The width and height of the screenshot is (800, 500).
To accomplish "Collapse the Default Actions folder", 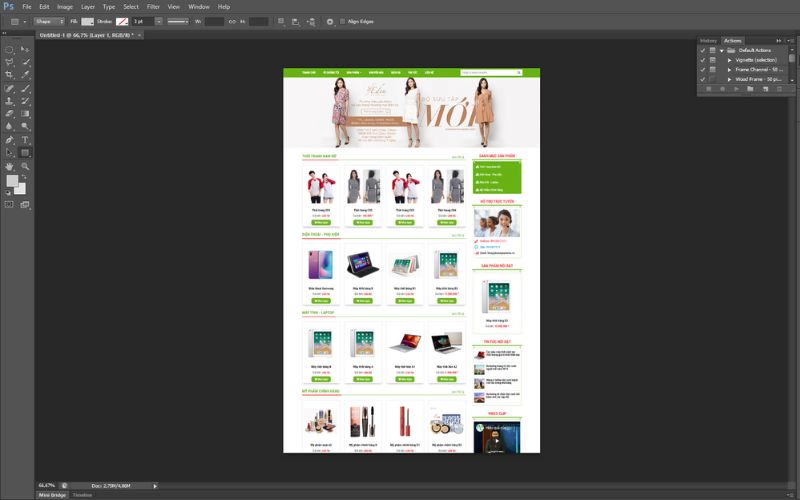I will (721, 50).
